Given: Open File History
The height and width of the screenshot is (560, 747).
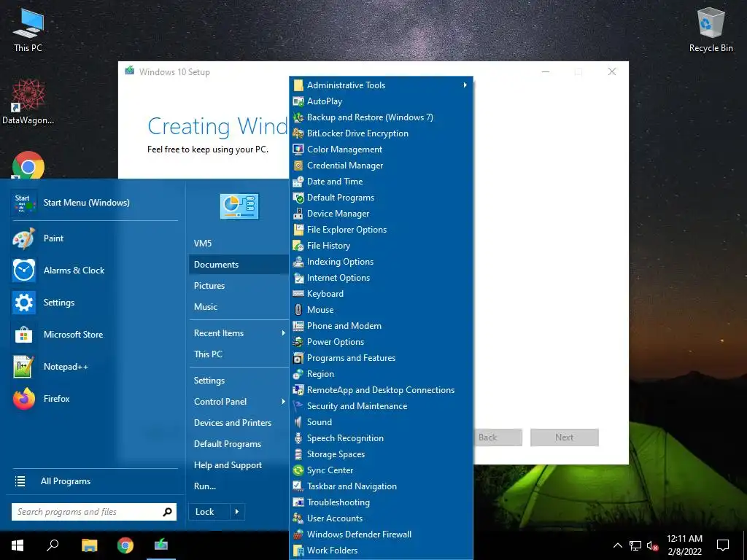Looking at the screenshot, I should pos(381,246).
